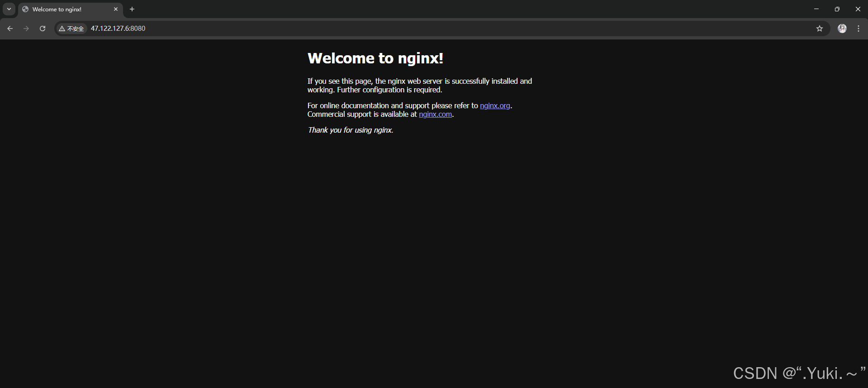This screenshot has width=868, height=388.
Task: Click the line 'Commercial support is available at'
Action: (x=362, y=114)
